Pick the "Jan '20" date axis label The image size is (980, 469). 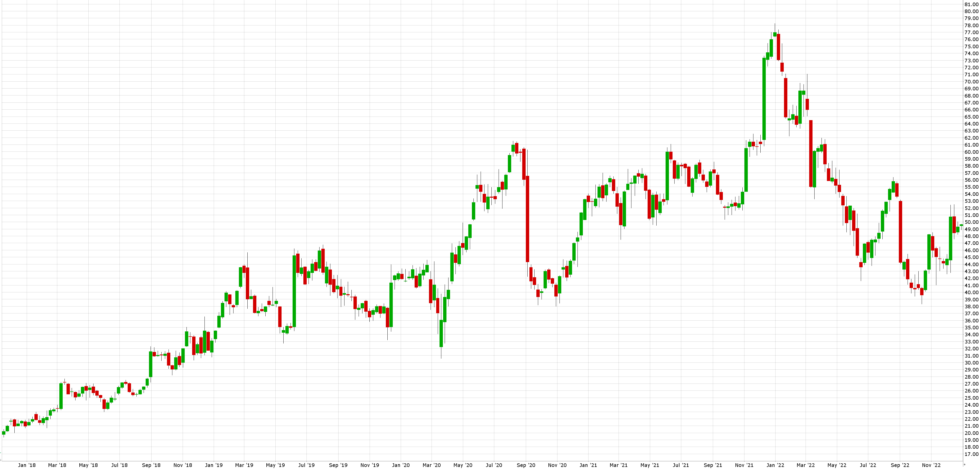(401, 465)
